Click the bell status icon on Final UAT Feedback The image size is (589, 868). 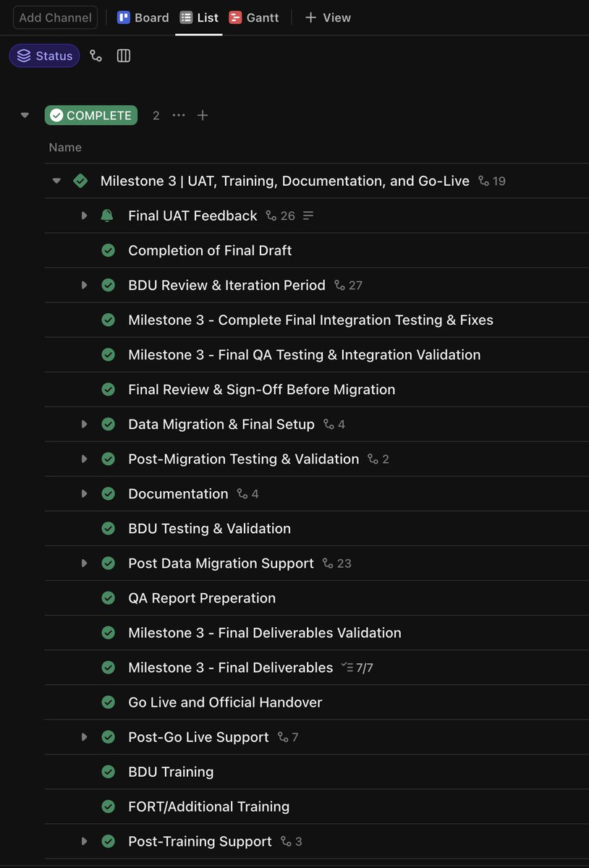(x=108, y=216)
